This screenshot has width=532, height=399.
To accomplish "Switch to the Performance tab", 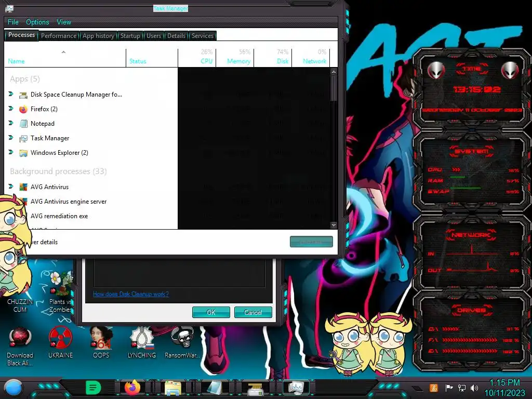I will [x=59, y=36].
